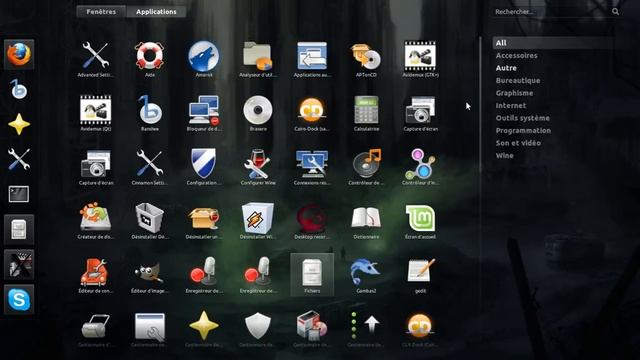Viewport: 640px width, 360px height.
Task: Open the Analyseur d'utilisation disk analyzer
Action: tap(258, 59)
